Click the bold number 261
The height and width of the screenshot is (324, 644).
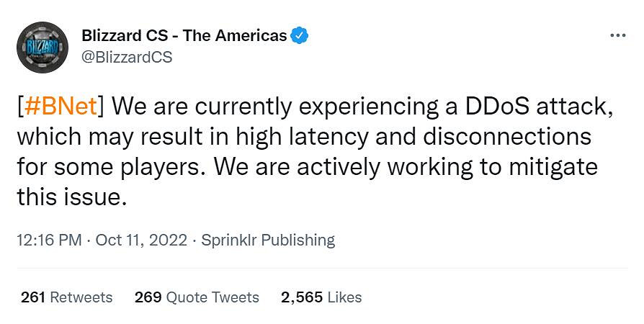tap(33, 297)
